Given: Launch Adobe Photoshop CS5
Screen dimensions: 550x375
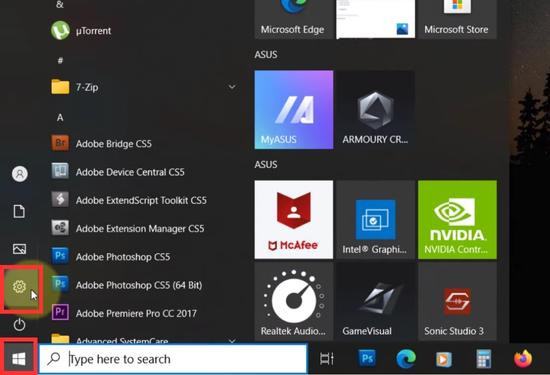Looking at the screenshot, I should pyautogui.click(x=144, y=257).
